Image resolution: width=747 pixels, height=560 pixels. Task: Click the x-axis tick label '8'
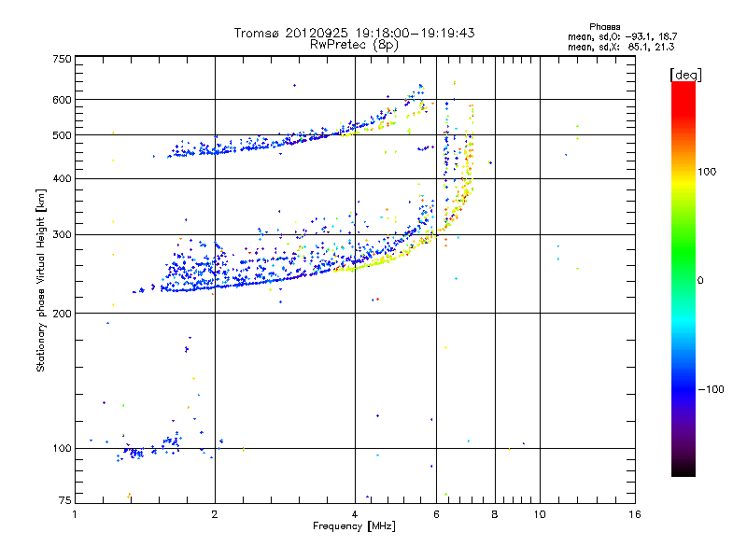point(495,514)
